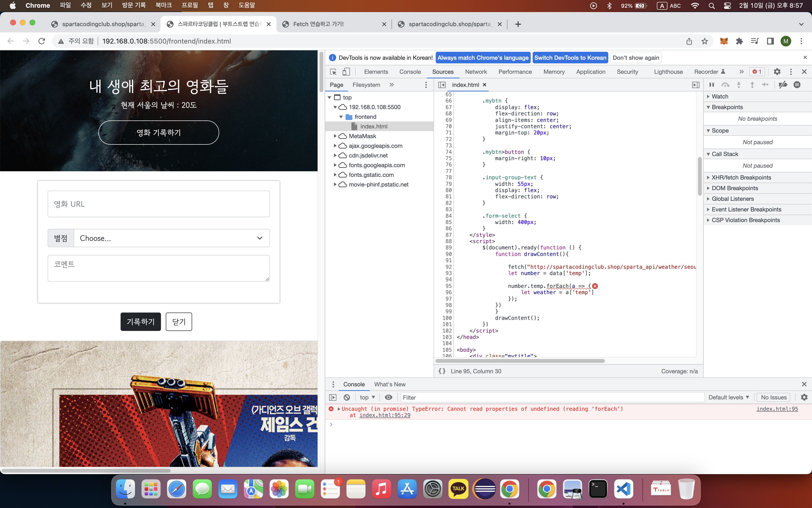Toggle Chrome side panel icon
Screen dimensions: 812x508
pyautogui.click(x=770, y=41)
